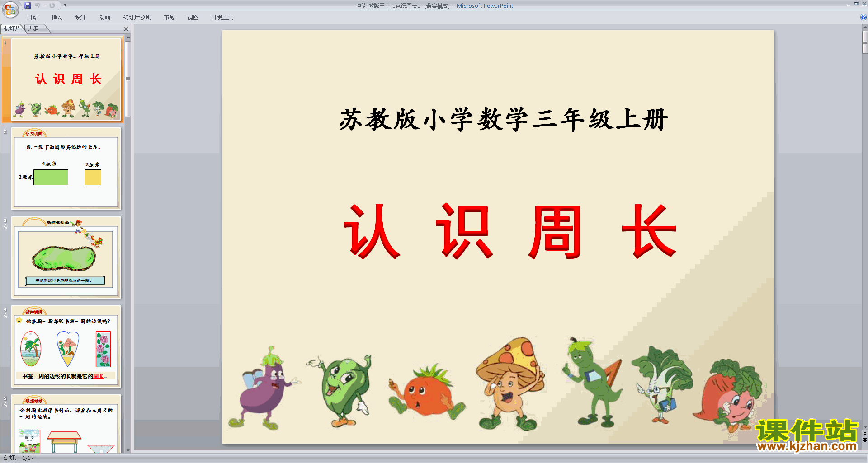Image resolution: width=868 pixels, height=463 pixels.
Task: Select slide 2 thumbnail 复习巩固
Action: pyautogui.click(x=66, y=168)
